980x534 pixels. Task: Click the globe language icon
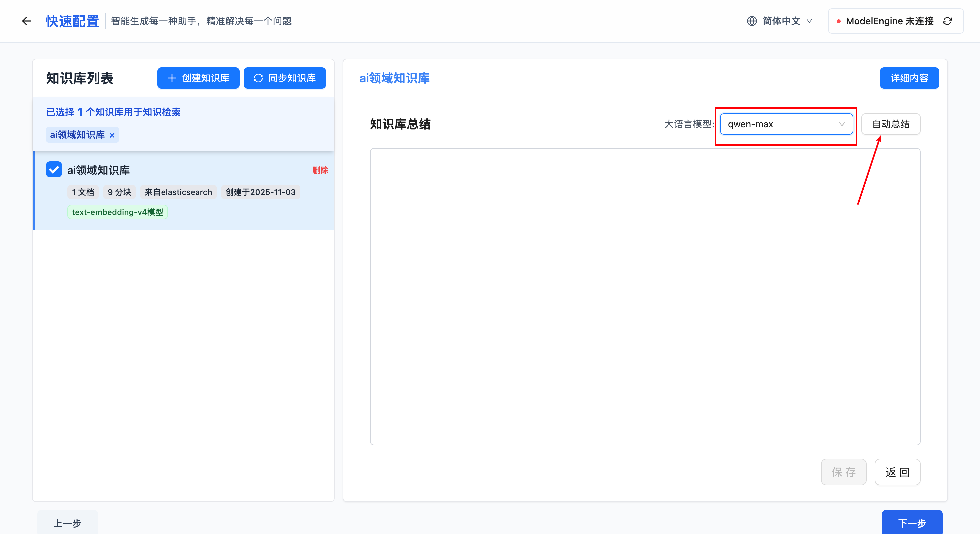751,21
